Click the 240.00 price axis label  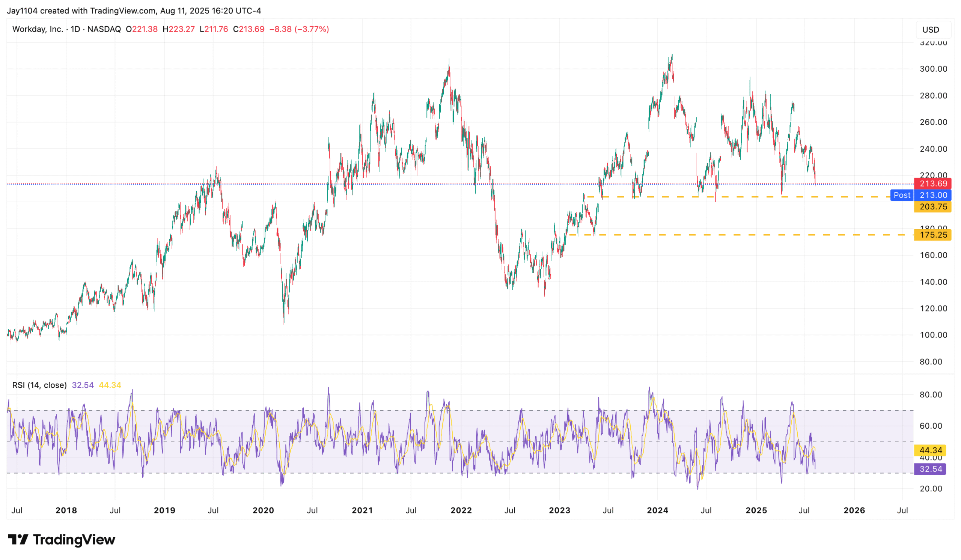tap(934, 149)
